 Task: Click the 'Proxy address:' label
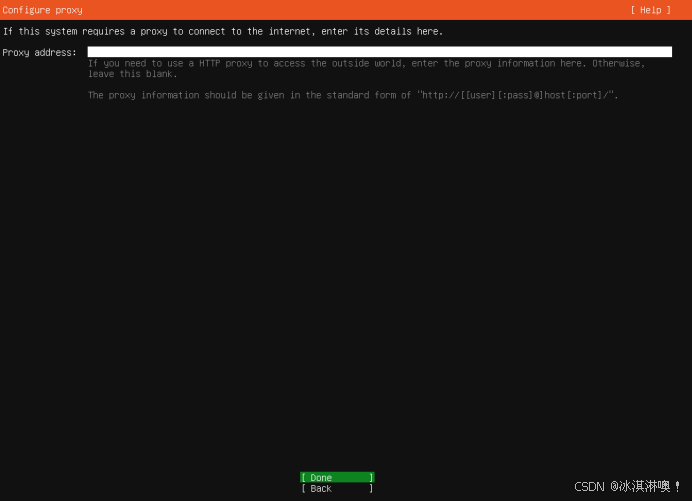point(39,53)
